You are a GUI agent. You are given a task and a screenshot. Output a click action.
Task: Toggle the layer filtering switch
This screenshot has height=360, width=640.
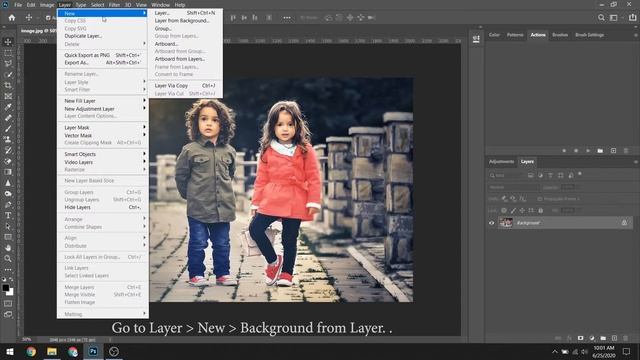(x=580, y=174)
